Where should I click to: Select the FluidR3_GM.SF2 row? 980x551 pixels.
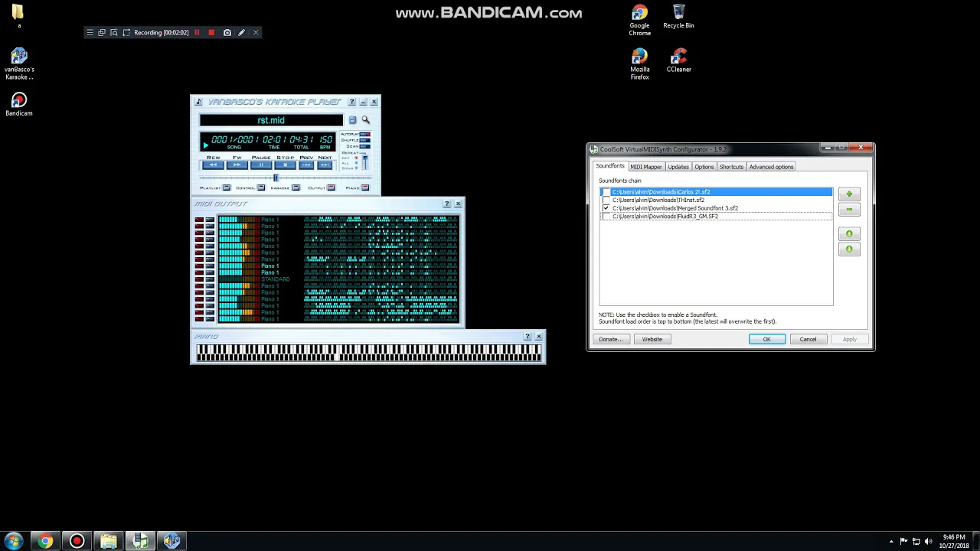(x=716, y=217)
